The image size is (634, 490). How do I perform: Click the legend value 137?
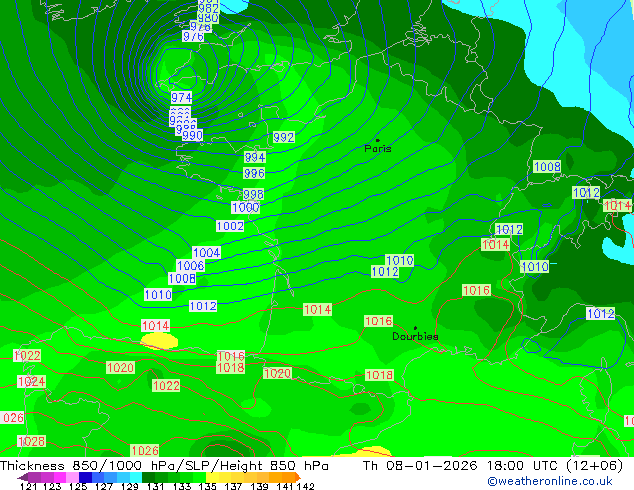(233, 486)
